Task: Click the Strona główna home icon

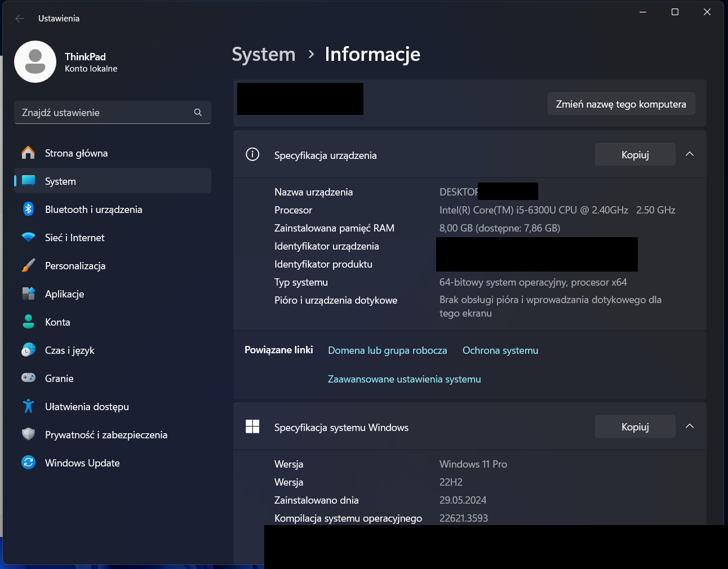Action: [x=28, y=153]
